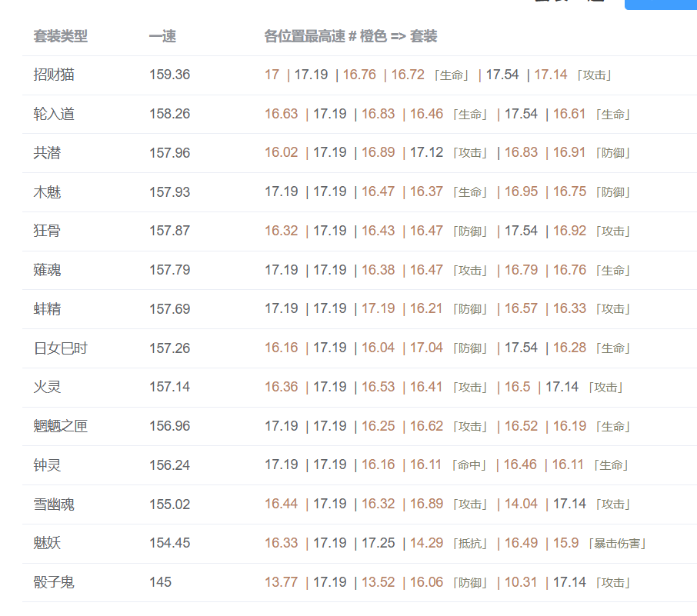The width and height of the screenshot is (697, 616).
Task: Select the 共潜 row name
Action: pos(47,153)
